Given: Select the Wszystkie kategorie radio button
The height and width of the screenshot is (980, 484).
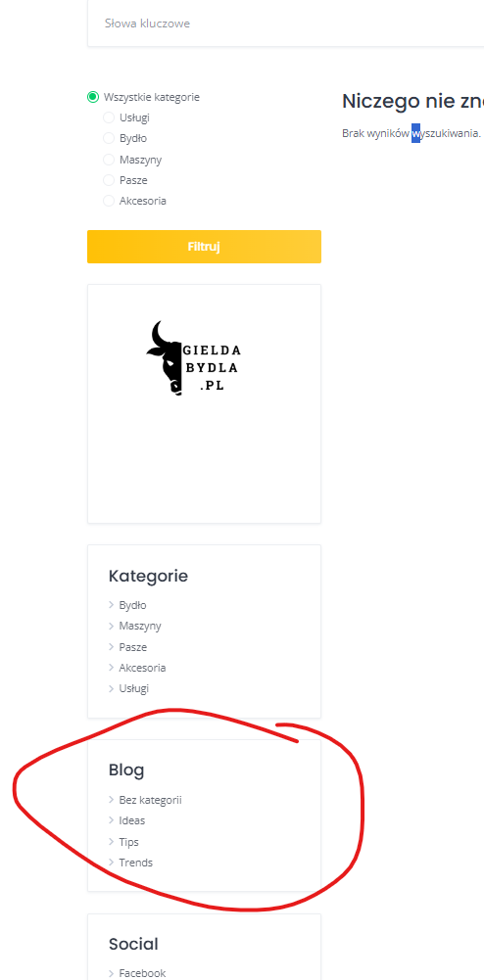Looking at the screenshot, I should click(93, 97).
